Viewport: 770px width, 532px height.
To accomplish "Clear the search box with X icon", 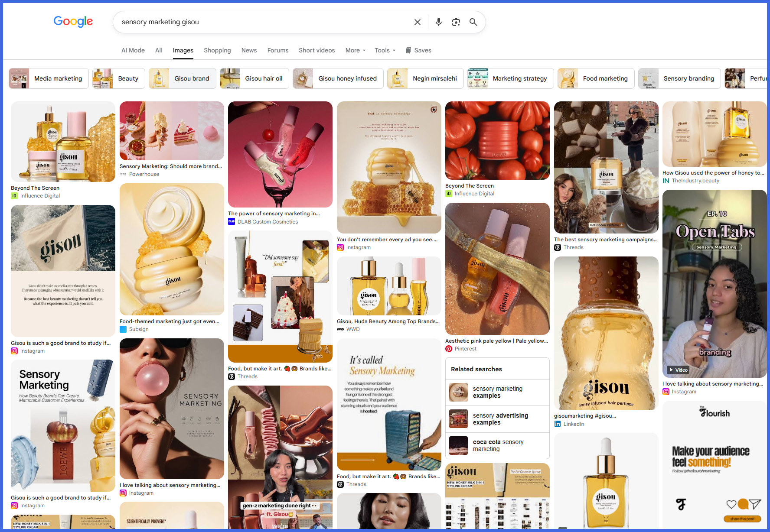I will 417,22.
